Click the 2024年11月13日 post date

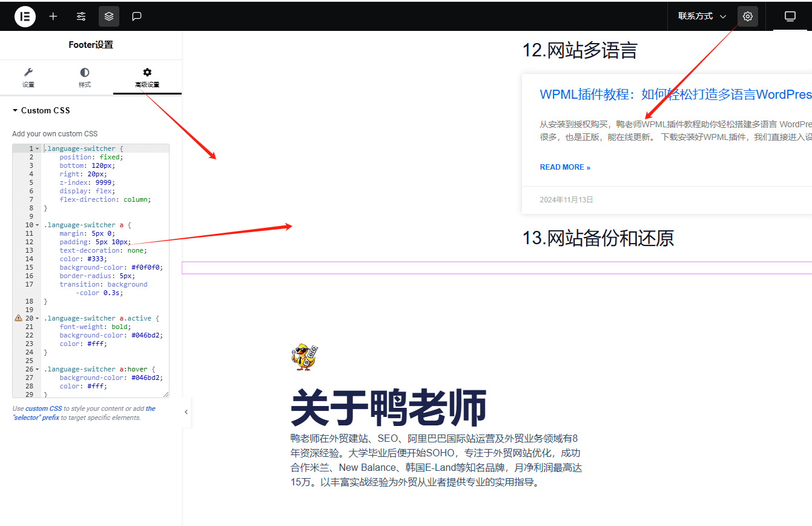coord(566,199)
